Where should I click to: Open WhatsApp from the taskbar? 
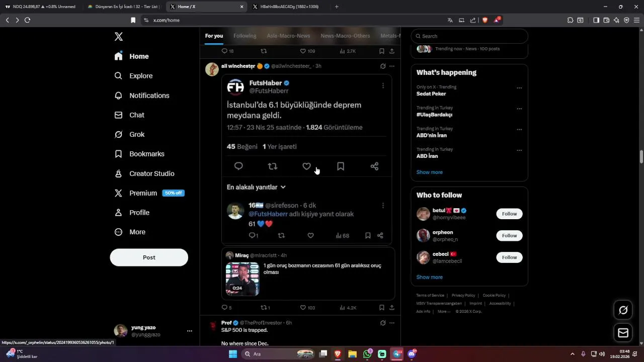coord(367,354)
